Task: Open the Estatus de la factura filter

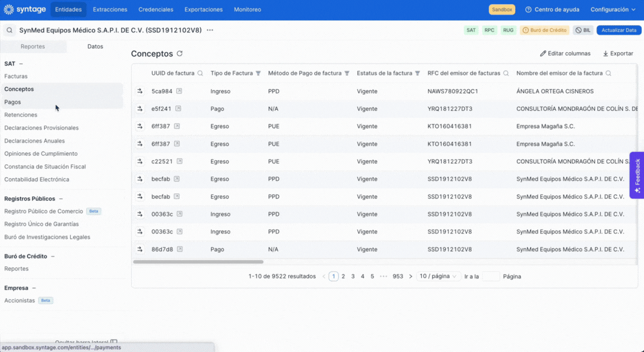Action: pos(417,73)
